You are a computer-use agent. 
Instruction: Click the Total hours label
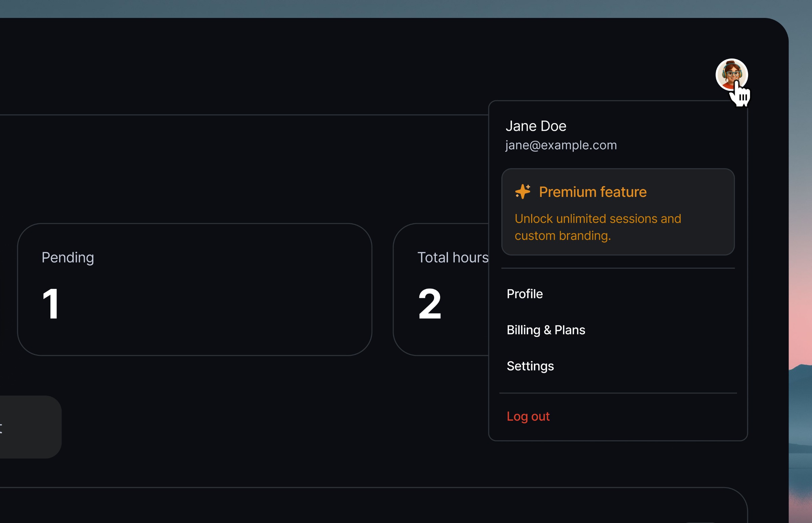point(453,257)
